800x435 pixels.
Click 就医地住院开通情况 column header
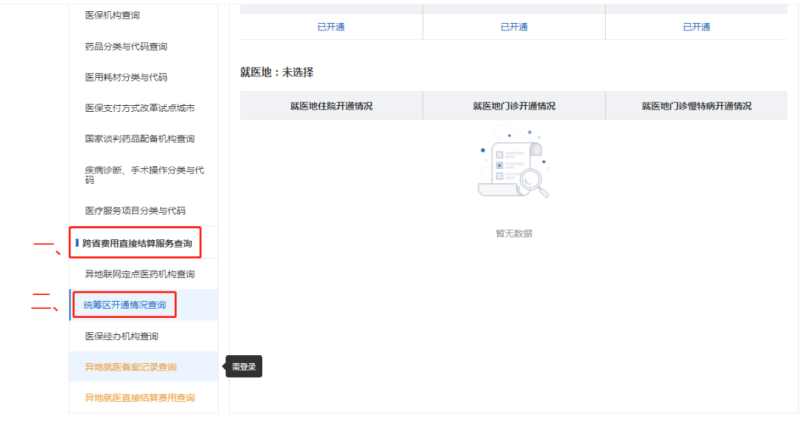(x=331, y=105)
